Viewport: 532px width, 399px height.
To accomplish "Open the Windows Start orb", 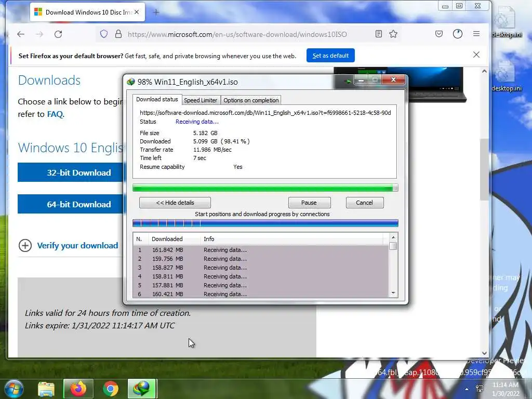I will [14, 389].
